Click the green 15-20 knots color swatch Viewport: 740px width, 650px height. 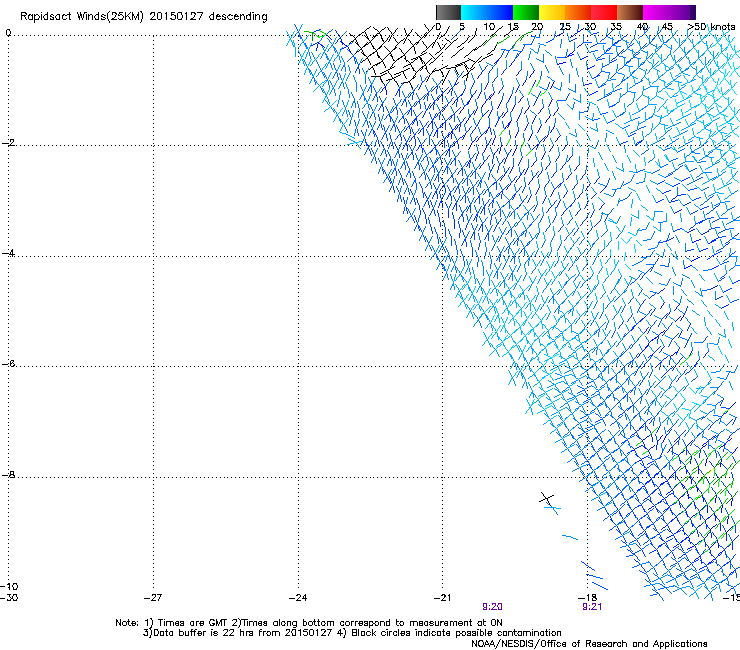click(526, 12)
